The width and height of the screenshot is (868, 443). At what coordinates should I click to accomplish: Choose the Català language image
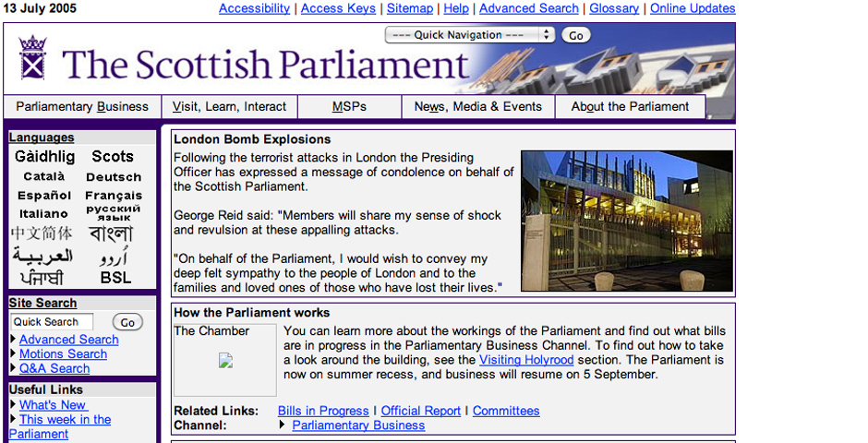point(44,177)
